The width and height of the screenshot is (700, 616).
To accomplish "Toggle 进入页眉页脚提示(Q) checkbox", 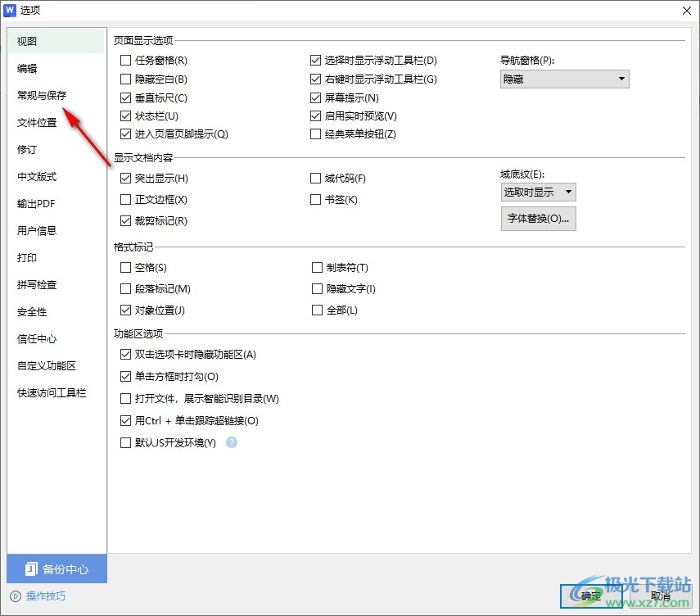I will click(x=126, y=134).
